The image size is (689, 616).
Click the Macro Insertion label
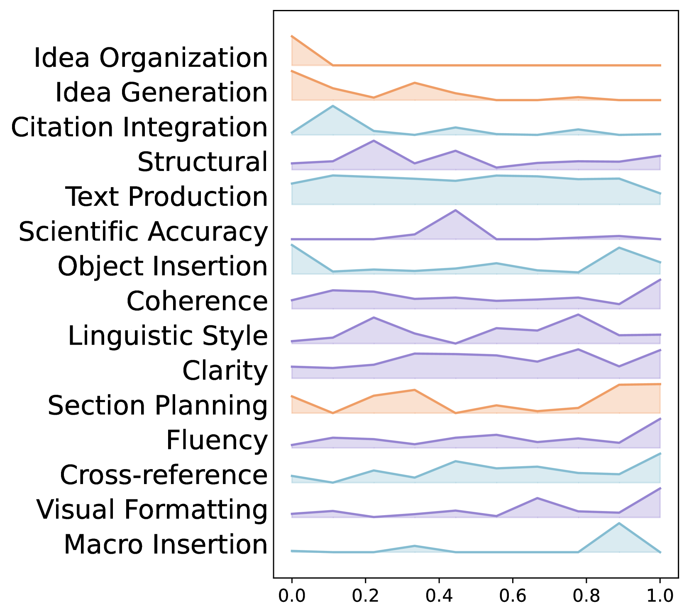pos(166,544)
